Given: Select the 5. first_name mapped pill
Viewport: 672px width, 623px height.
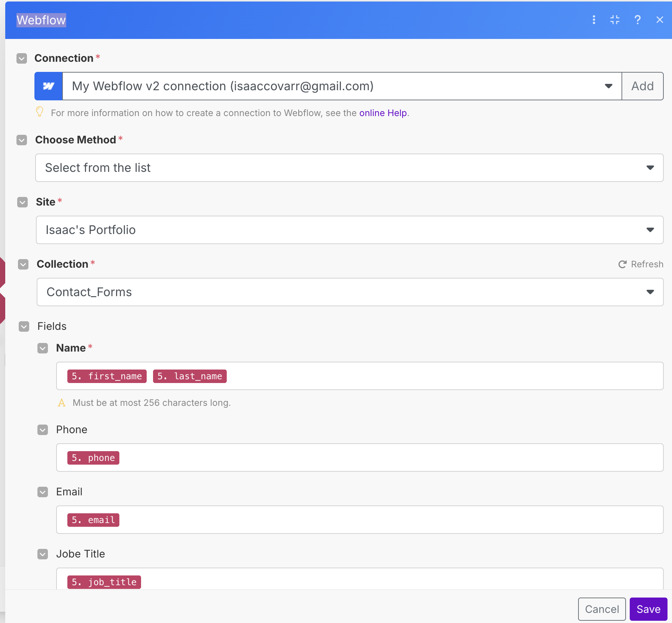Looking at the screenshot, I should pos(107,376).
